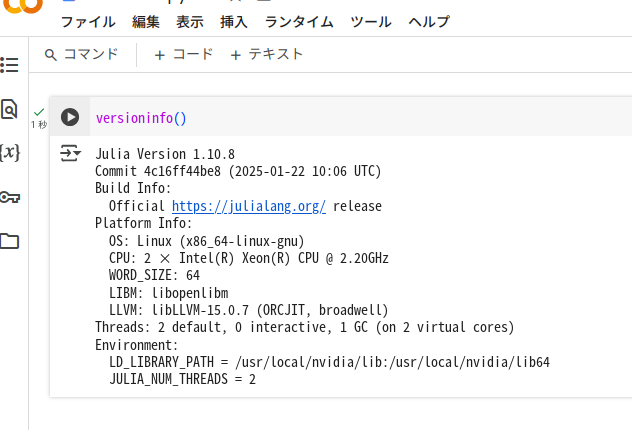Open the ツール menu
The image size is (632, 430).
pyautogui.click(x=371, y=22)
